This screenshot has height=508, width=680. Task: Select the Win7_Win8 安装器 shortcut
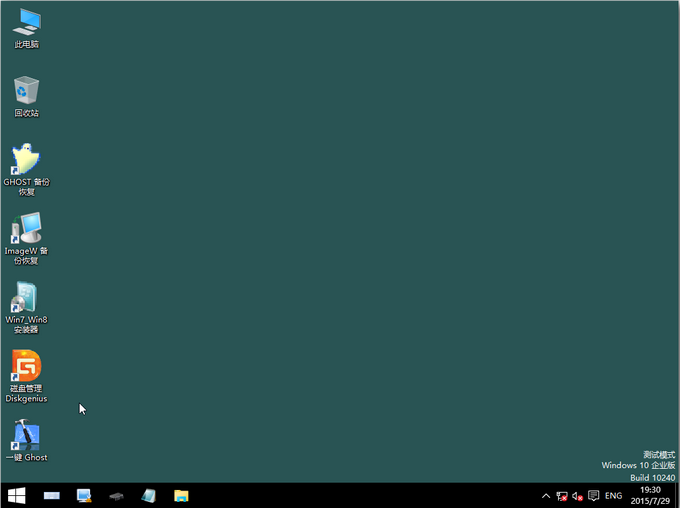(x=26, y=308)
